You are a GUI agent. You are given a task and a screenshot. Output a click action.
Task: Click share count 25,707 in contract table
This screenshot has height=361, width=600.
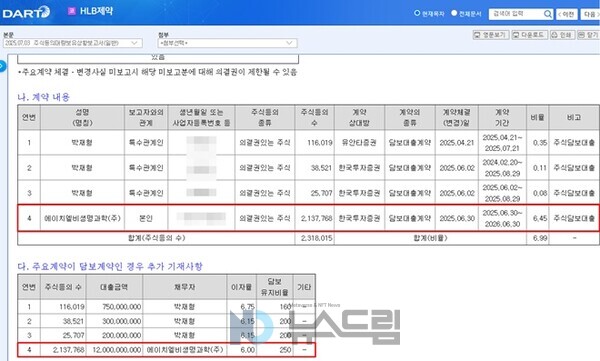tap(321, 193)
